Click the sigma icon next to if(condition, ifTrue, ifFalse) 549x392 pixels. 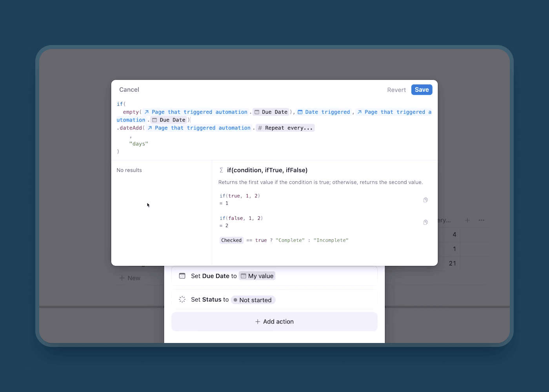(x=221, y=170)
